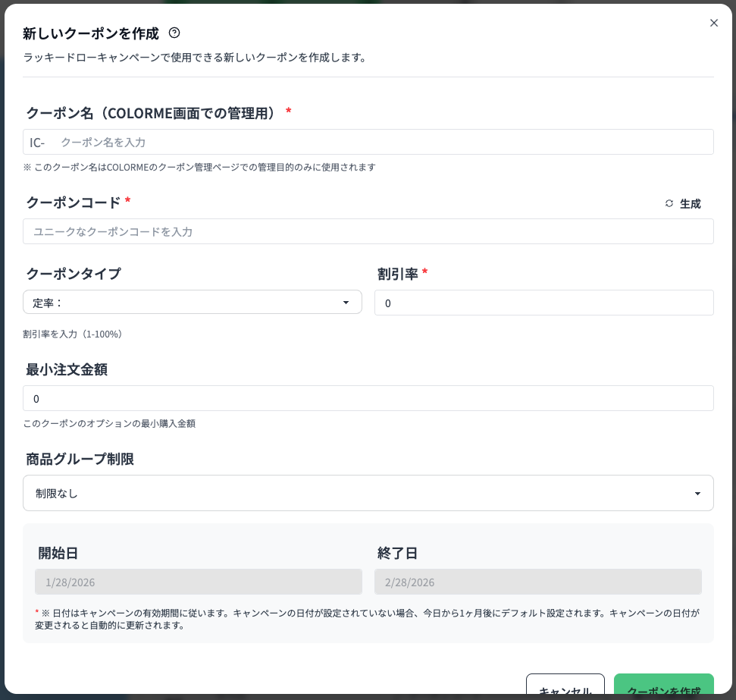Screen dimensions: 736x700
Task: Click the help question mark icon next to the title
Action: click(x=174, y=33)
